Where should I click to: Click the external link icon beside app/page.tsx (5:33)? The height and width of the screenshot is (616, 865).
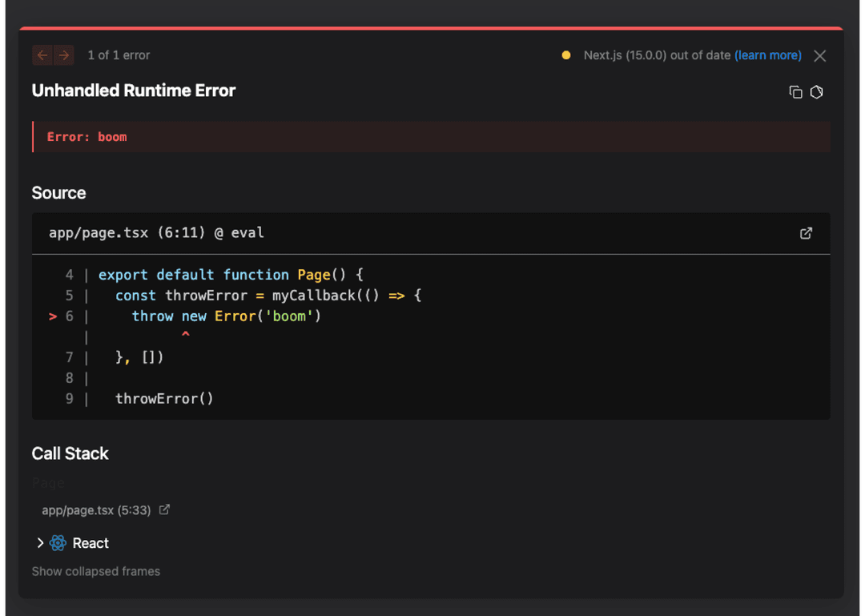(x=164, y=509)
